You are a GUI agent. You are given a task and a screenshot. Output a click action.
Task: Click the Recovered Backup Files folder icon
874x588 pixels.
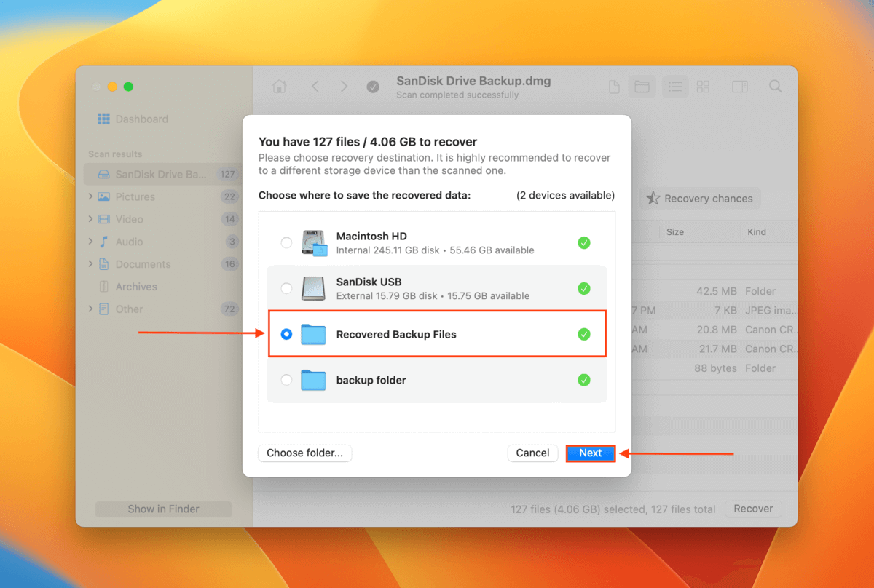point(314,334)
